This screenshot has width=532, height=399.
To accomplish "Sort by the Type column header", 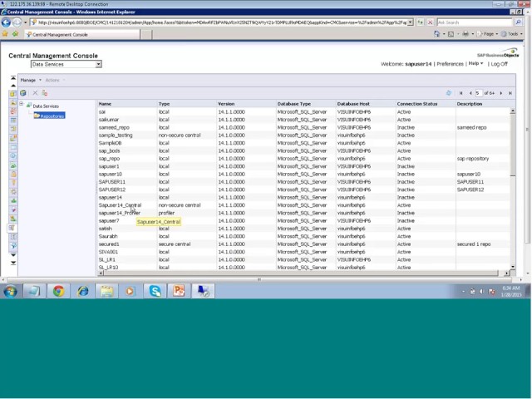I will (x=164, y=104).
